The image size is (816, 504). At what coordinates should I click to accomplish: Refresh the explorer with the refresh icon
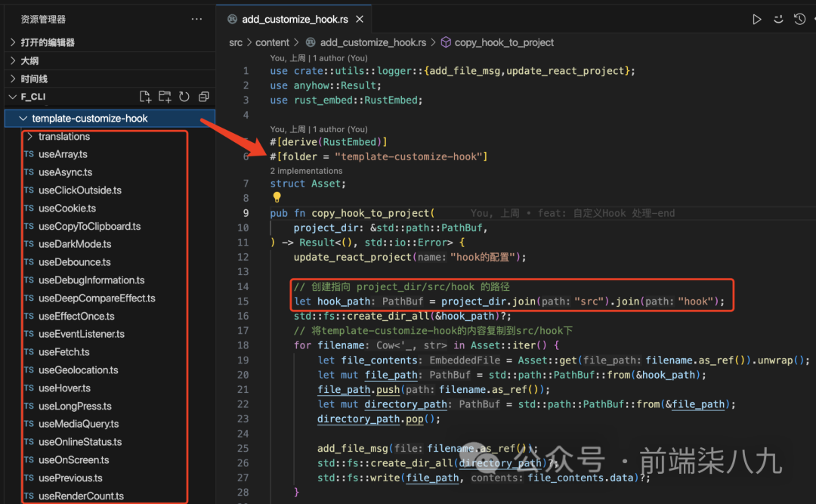[184, 97]
